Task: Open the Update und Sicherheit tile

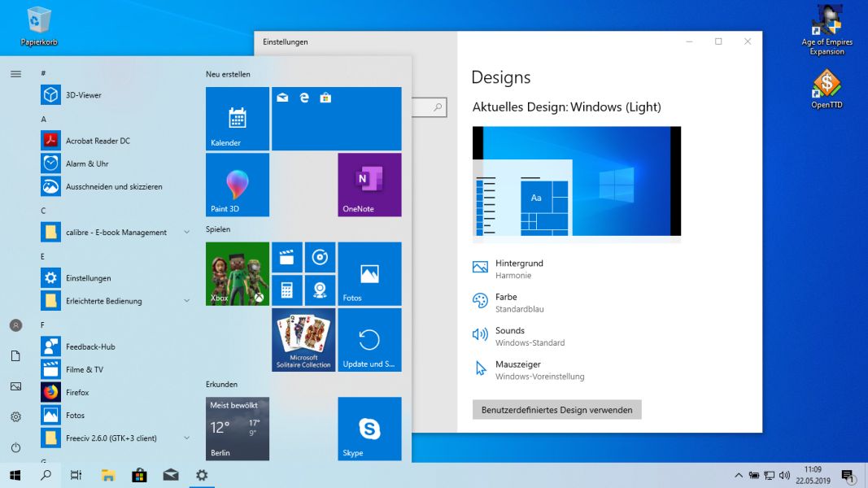Action: click(370, 340)
